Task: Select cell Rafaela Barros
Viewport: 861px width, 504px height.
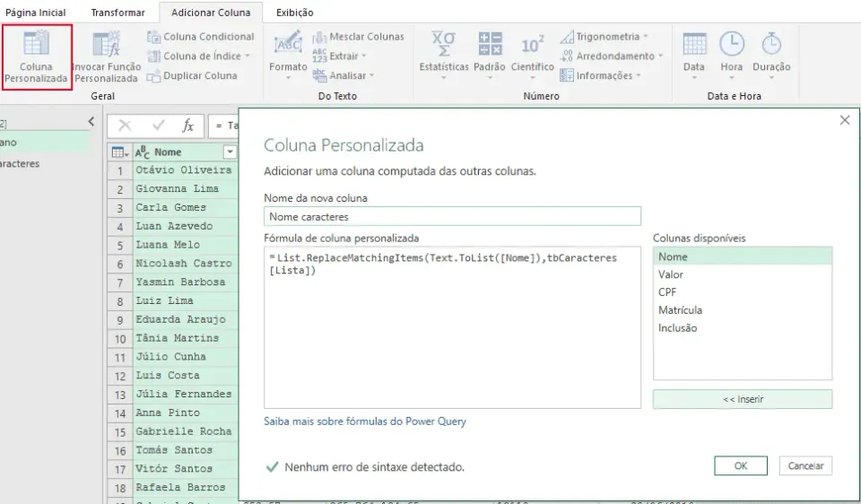Action: [x=186, y=488]
